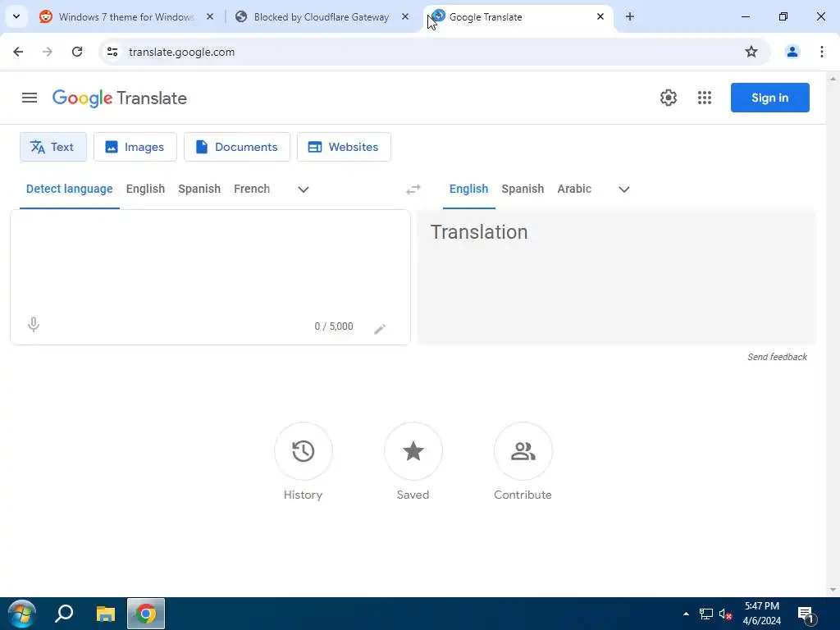Close the Google Translate tab

600,16
